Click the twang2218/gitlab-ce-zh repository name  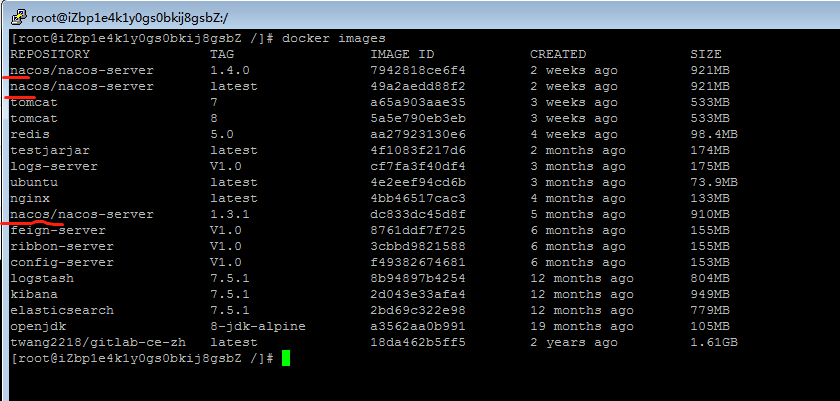coord(98,342)
